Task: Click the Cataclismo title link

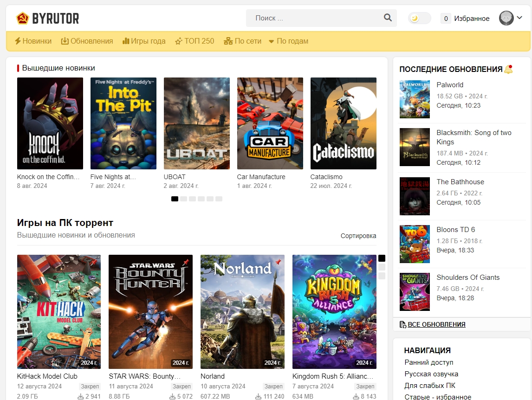Action: [x=326, y=177]
